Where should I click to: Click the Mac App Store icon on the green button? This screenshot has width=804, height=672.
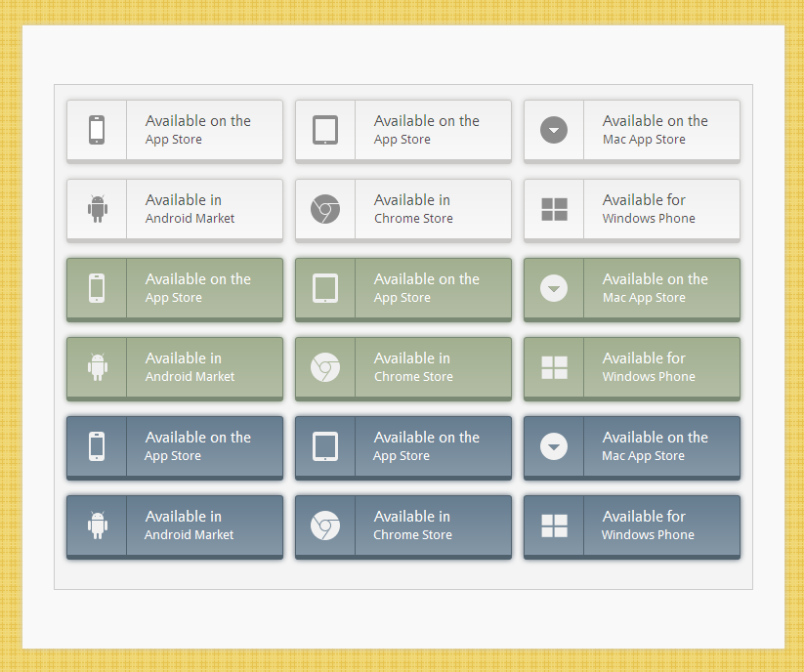pyautogui.click(x=554, y=288)
